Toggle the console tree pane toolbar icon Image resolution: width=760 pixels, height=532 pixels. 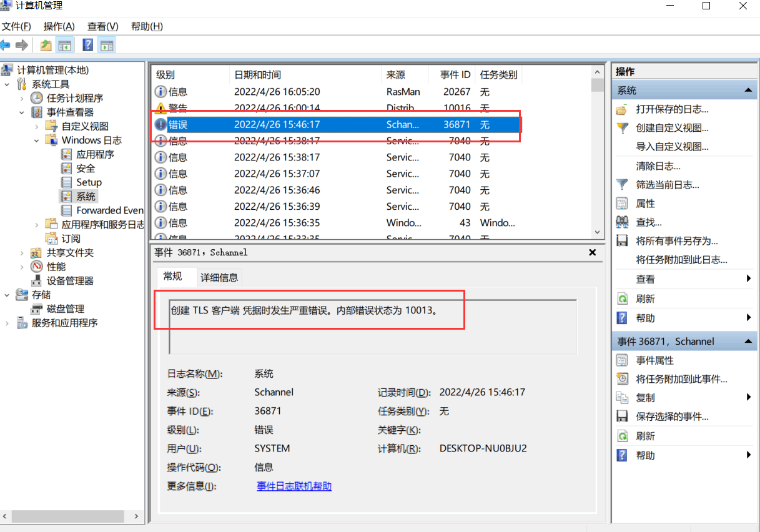tap(64, 45)
